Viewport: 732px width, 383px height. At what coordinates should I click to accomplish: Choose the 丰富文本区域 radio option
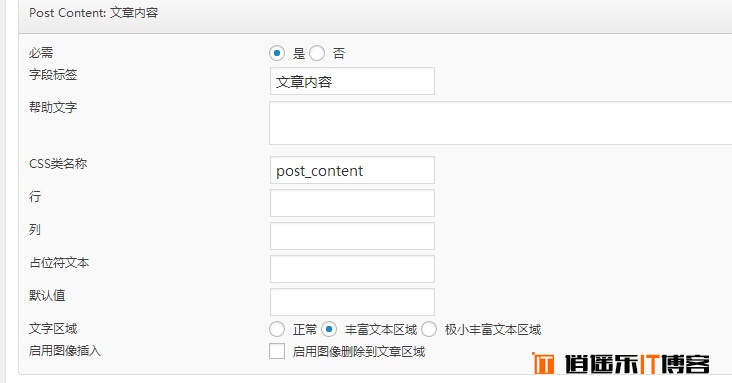329,329
